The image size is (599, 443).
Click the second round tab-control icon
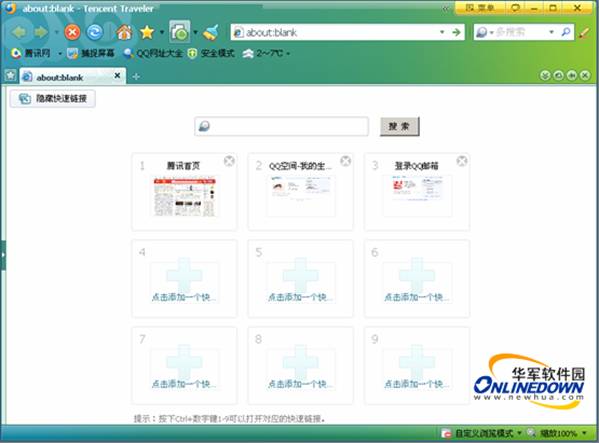559,76
